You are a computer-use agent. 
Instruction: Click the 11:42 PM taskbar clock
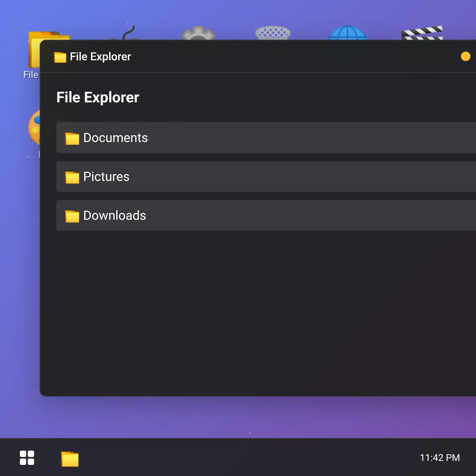tap(440, 458)
